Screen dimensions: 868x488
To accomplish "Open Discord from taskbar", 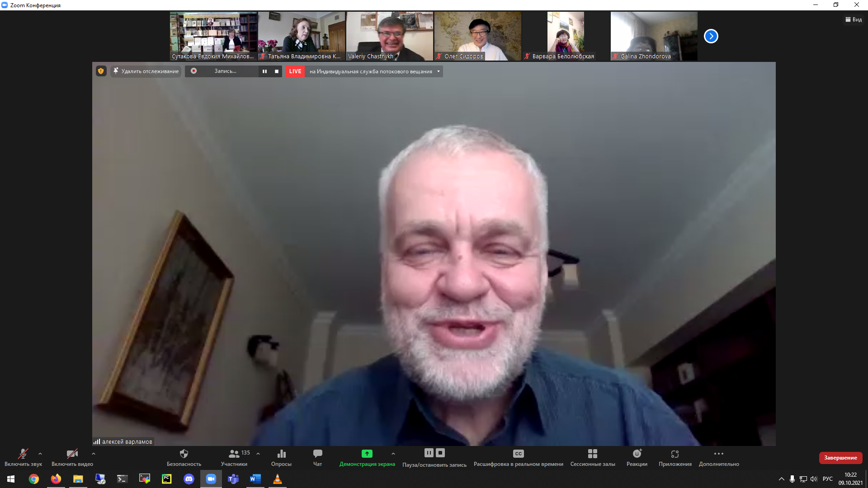I will click(x=189, y=479).
